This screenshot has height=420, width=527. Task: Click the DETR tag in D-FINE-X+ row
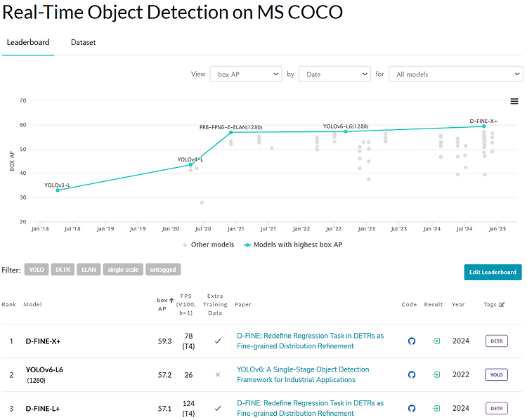pos(496,341)
